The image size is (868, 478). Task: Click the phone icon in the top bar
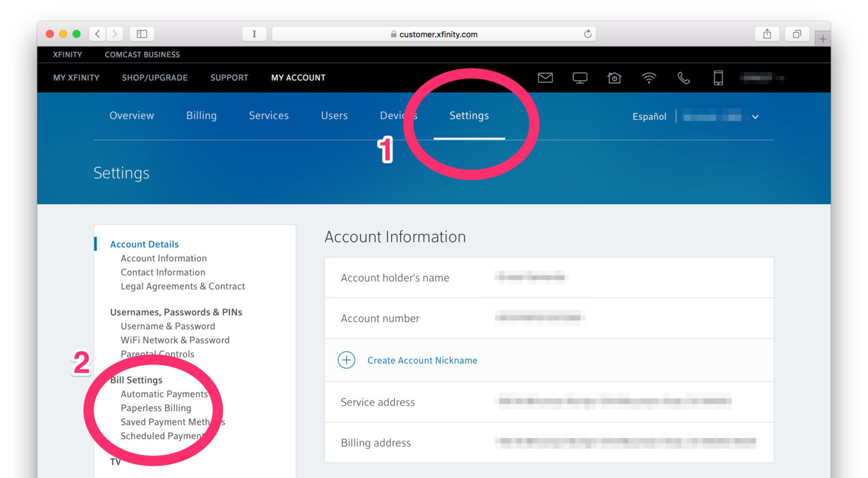pyautogui.click(x=683, y=78)
